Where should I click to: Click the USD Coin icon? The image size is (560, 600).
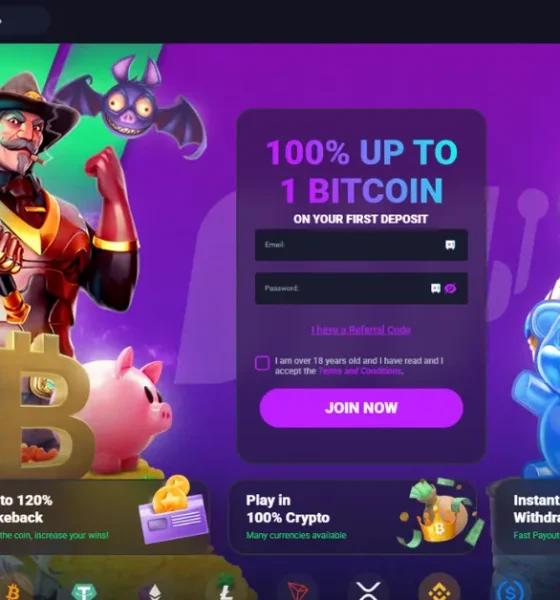tap(510, 590)
